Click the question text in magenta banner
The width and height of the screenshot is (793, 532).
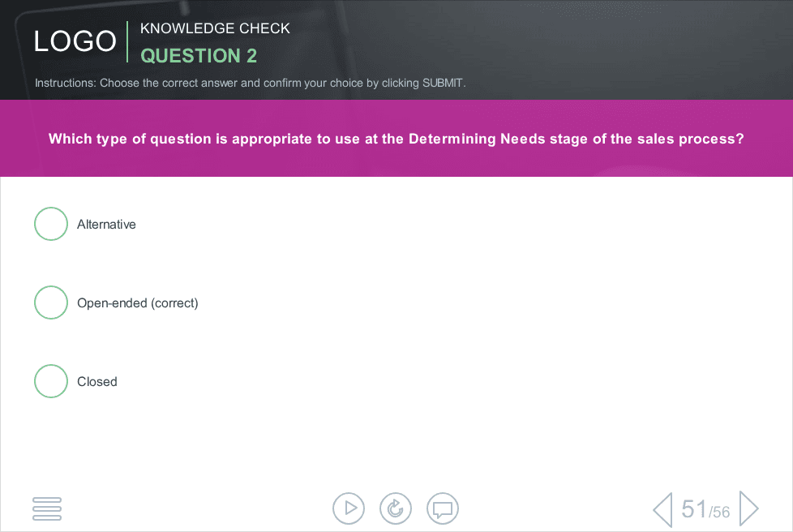coord(396,139)
